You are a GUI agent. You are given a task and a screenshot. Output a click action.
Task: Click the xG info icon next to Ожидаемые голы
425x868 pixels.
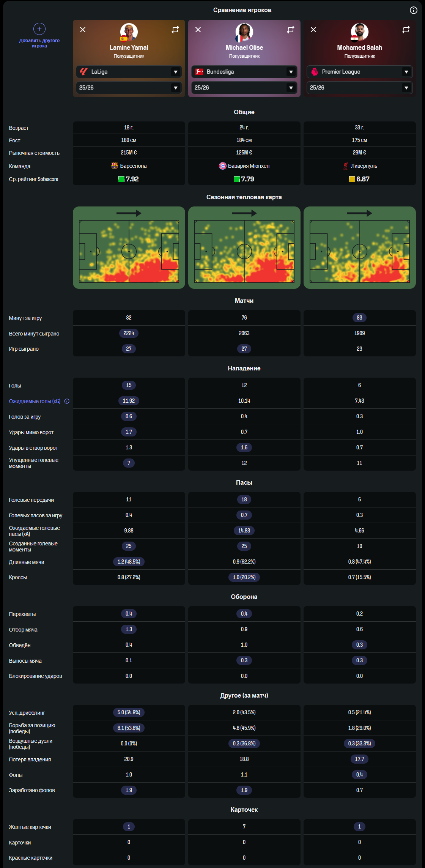pos(67,401)
